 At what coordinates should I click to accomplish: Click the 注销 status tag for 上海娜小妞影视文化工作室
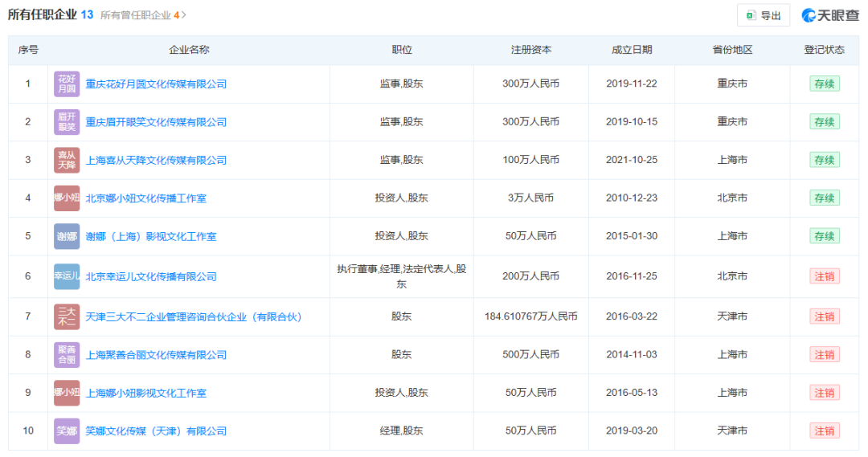(825, 393)
